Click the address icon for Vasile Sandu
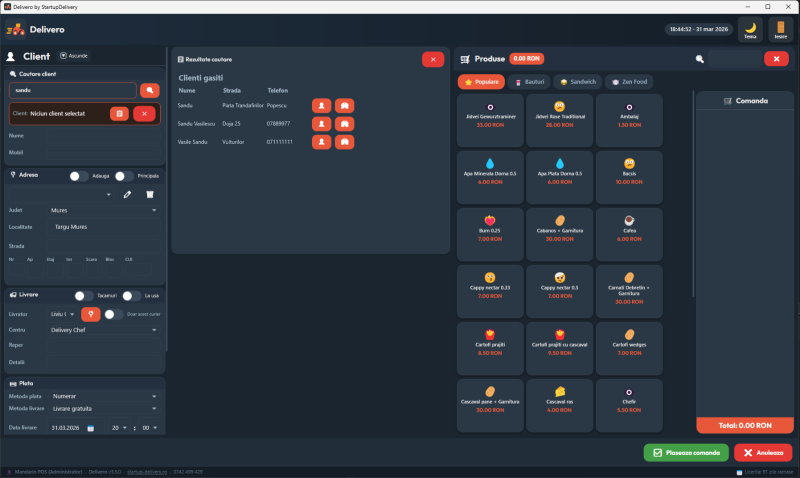 pyautogui.click(x=343, y=143)
